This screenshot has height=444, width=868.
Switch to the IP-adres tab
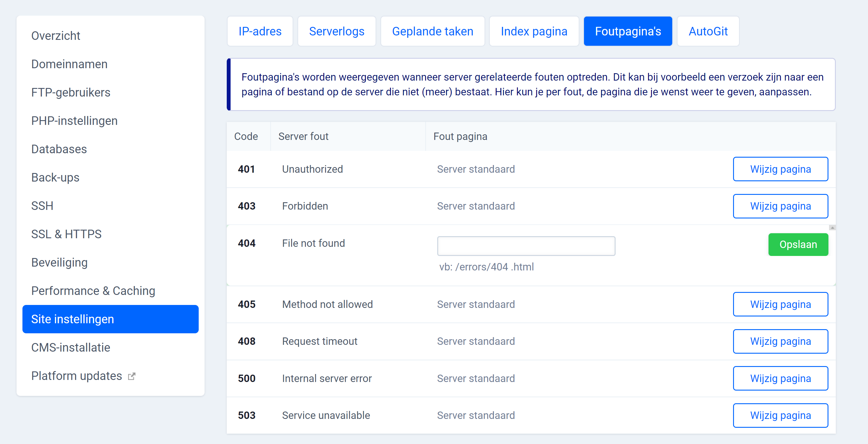[x=260, y=31]
